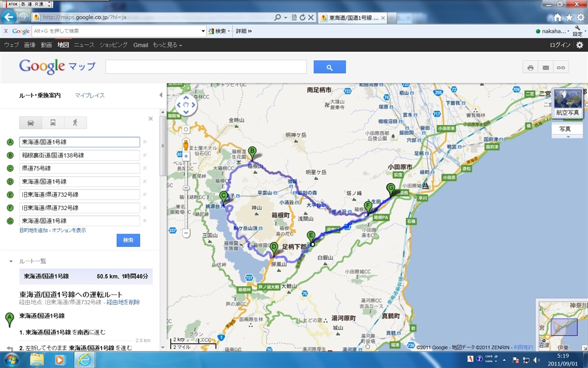Refresh the page with the reload icon
The height and width of the screenshot is (368, 588).
(x=302, y=18)
